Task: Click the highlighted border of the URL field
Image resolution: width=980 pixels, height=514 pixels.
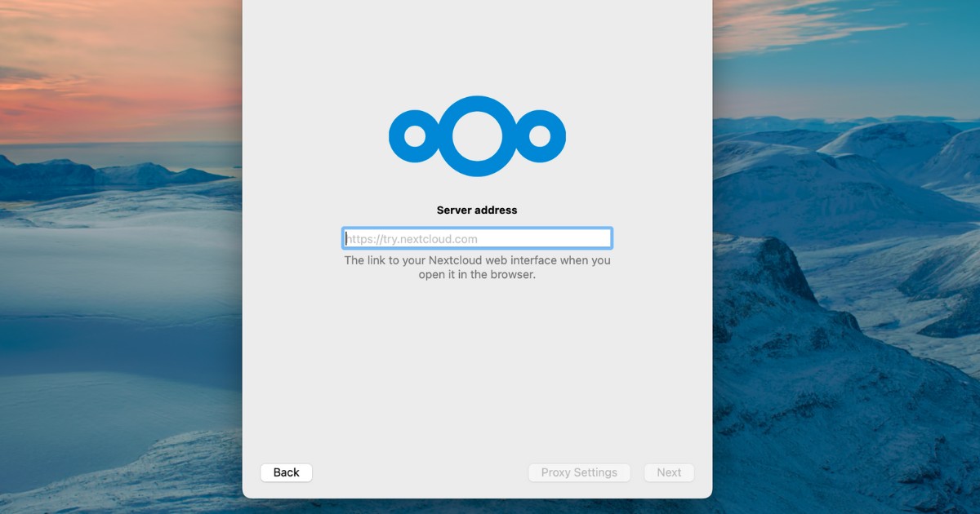Action: (477, 227)
